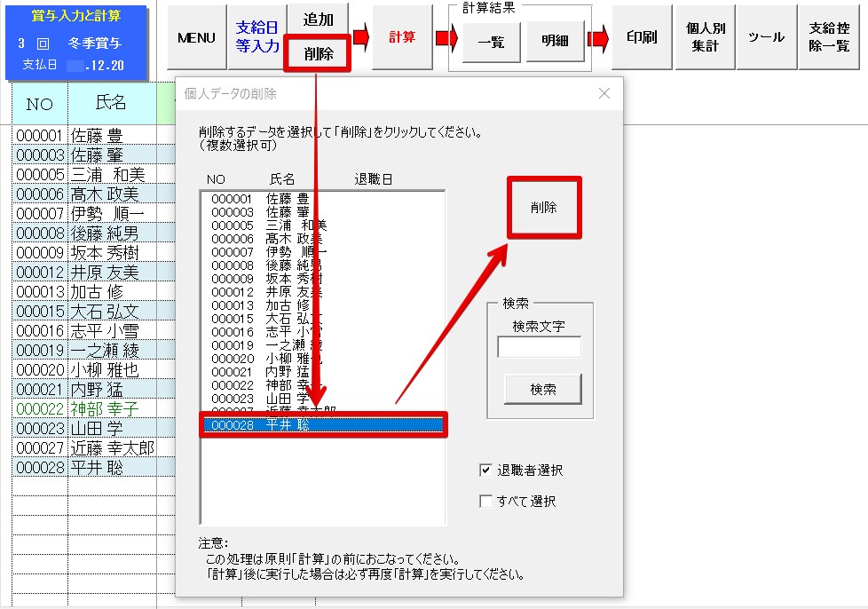Open 個人別集計 summary

[705, 37]
